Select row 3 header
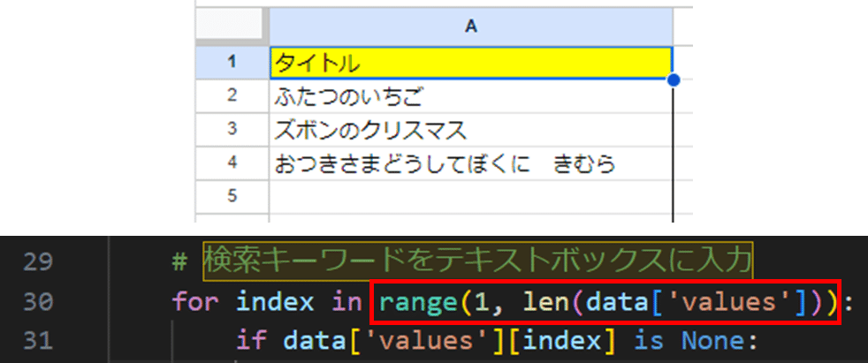868x363 pixels. tap(232, 130)
